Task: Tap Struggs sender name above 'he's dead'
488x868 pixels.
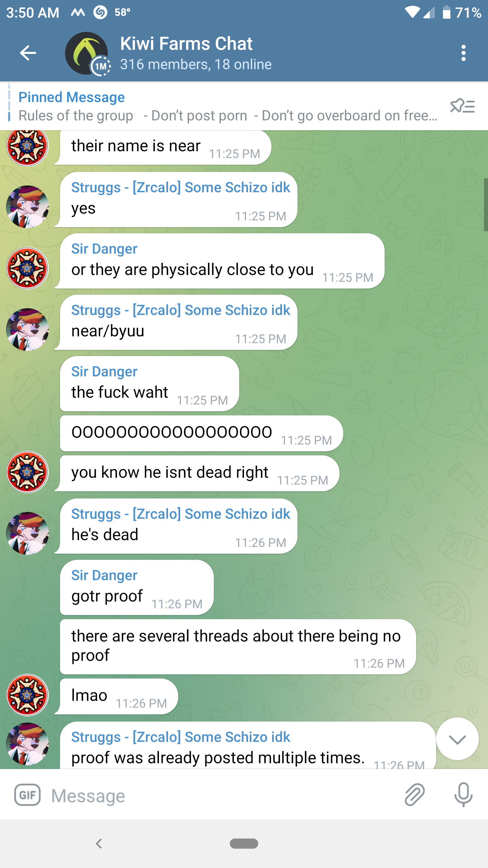Action: [x=181, y=514]
